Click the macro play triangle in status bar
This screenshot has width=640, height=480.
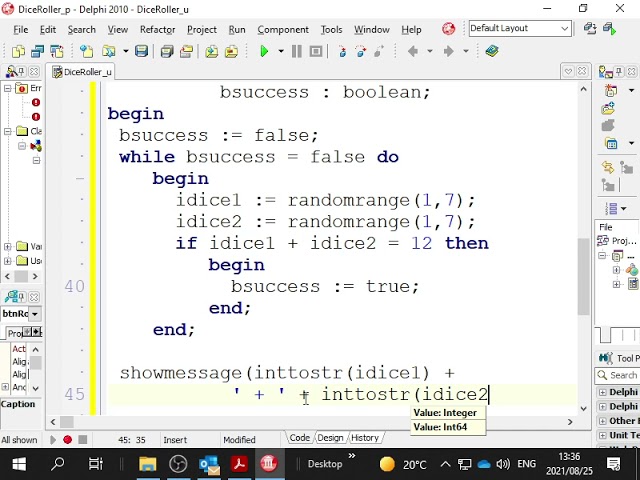(x=53, y=440)
